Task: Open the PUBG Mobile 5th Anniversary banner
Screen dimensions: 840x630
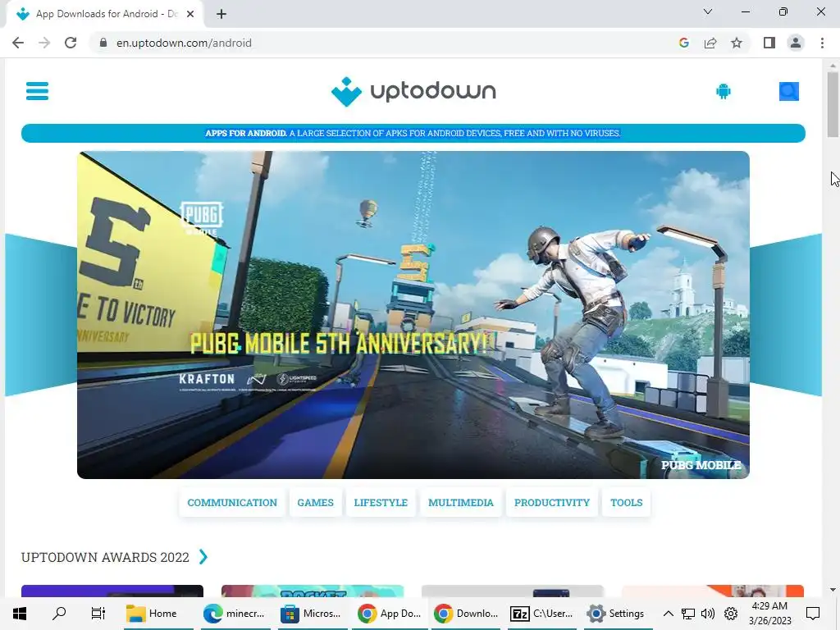Action: point(413,315)
